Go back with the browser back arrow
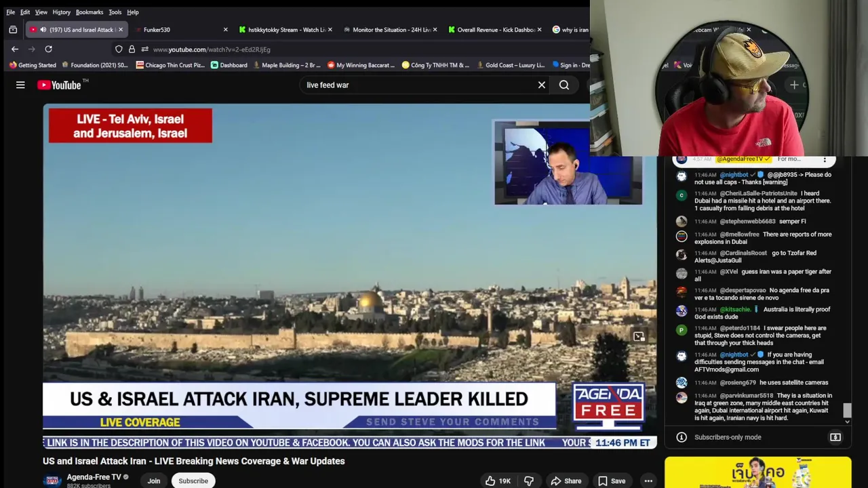Screen dimensions: 868x488 click(15, 49)
